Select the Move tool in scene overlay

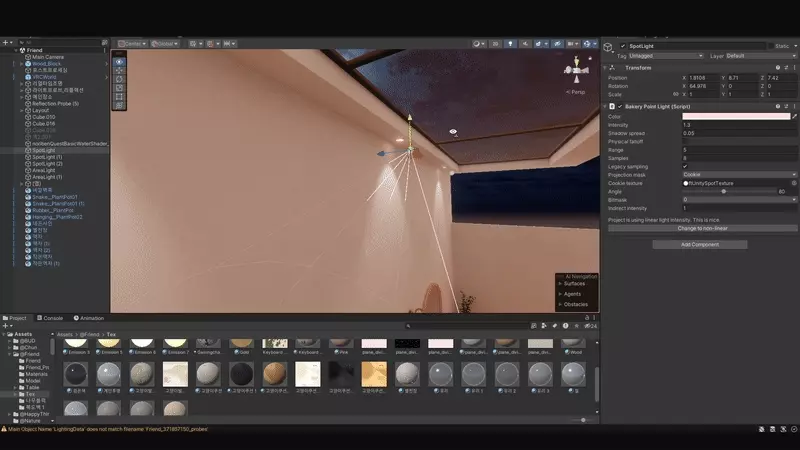[119, 70]
